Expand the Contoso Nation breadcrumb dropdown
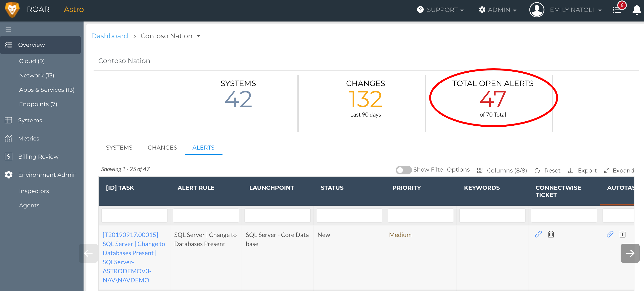Viewport: 644px width, 291px height. (x=199, y=36)
